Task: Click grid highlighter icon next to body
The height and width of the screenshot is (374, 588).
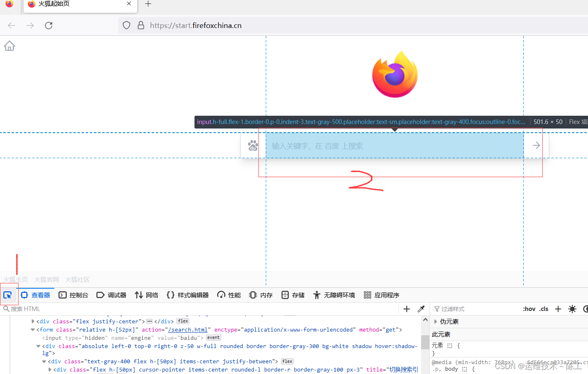Action: [465, 369]
